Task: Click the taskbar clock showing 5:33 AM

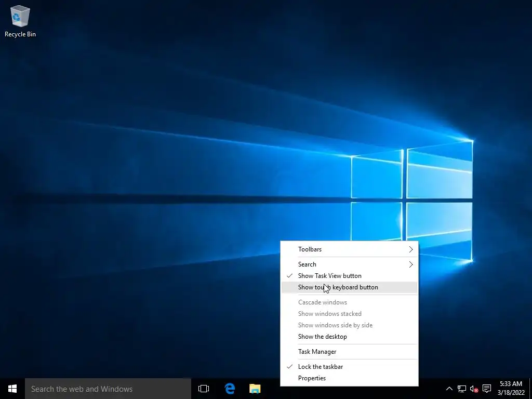Action: (x=511, y=389)
